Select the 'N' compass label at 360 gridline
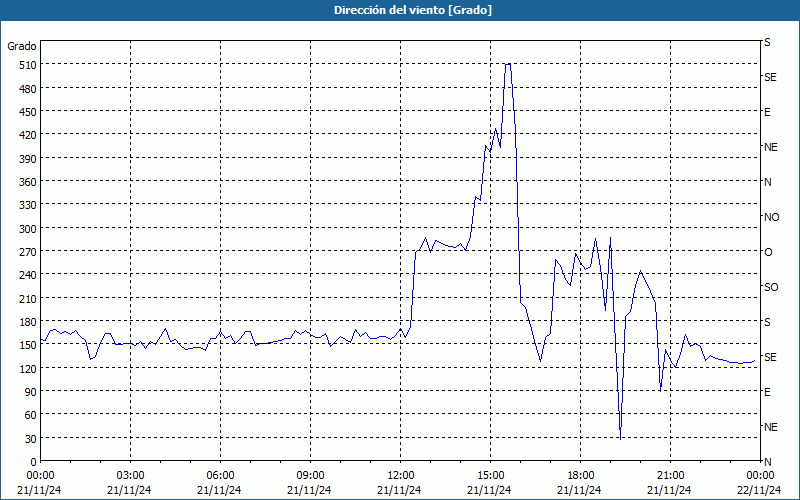800x500 pixels. (767, 182)
